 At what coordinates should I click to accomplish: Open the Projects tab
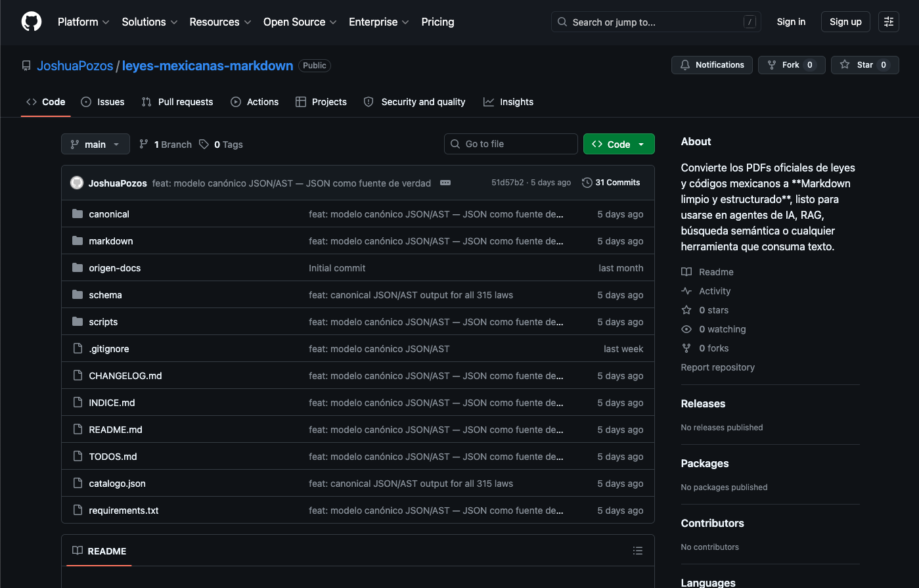coord(321,102)
